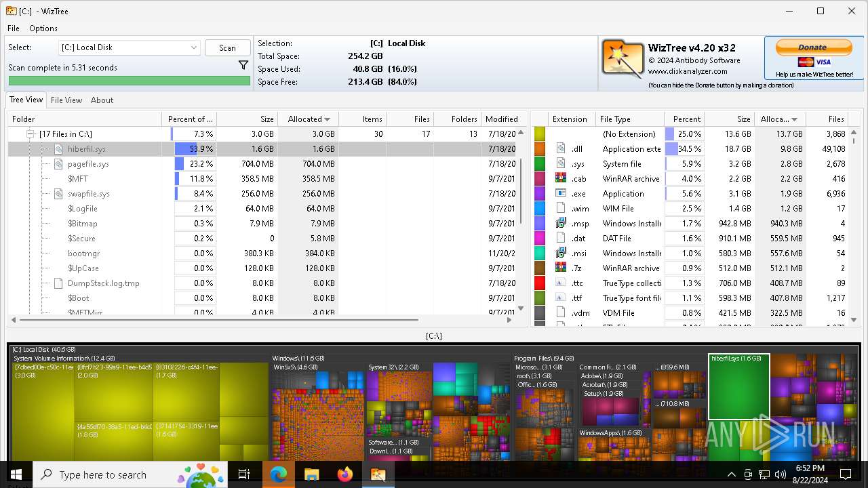
Task: Select the .dat DAT File row
Action: [x=690, y=239]
